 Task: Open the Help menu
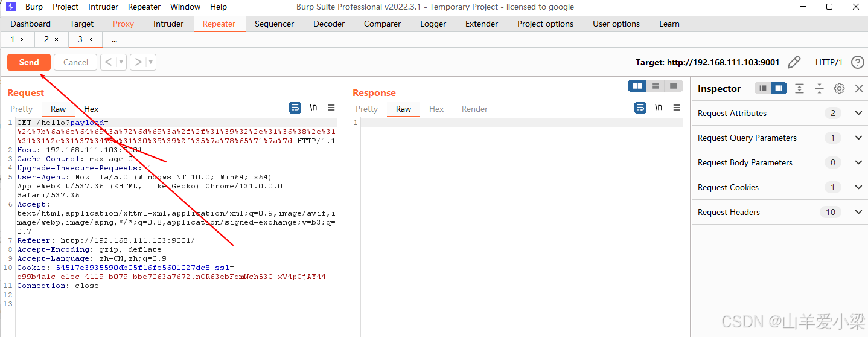tap(219, 7)
